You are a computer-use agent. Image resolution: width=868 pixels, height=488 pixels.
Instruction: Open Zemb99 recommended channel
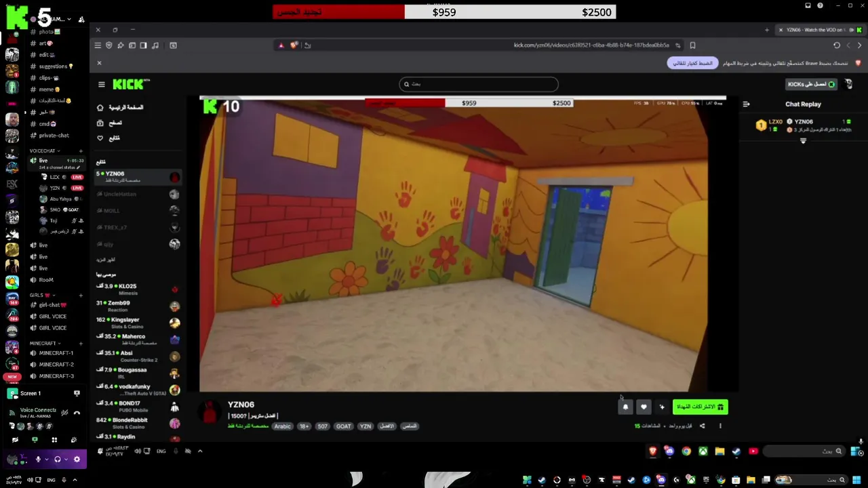click(138, 306)
